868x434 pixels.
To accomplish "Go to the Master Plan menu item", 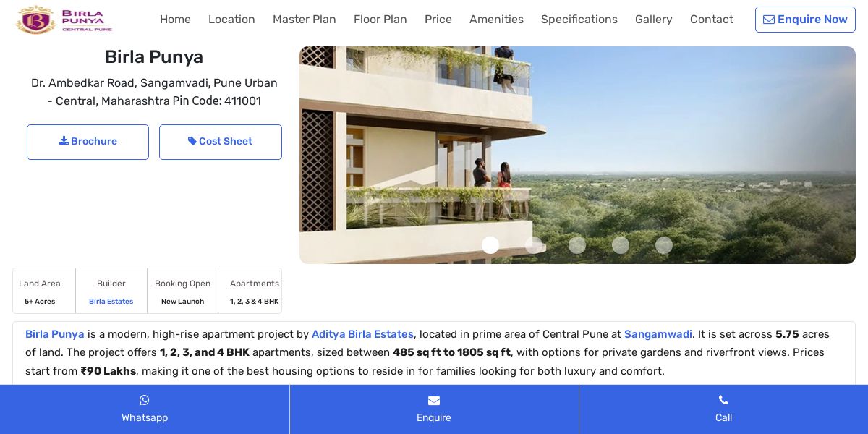I will pyautogui.click(x=305, y=20).
